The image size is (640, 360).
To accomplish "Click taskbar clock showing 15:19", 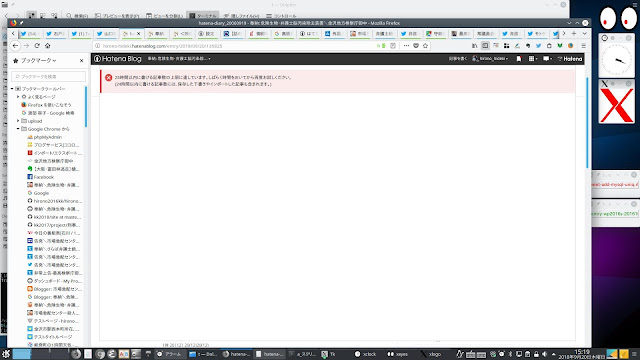I will point(582,354).
